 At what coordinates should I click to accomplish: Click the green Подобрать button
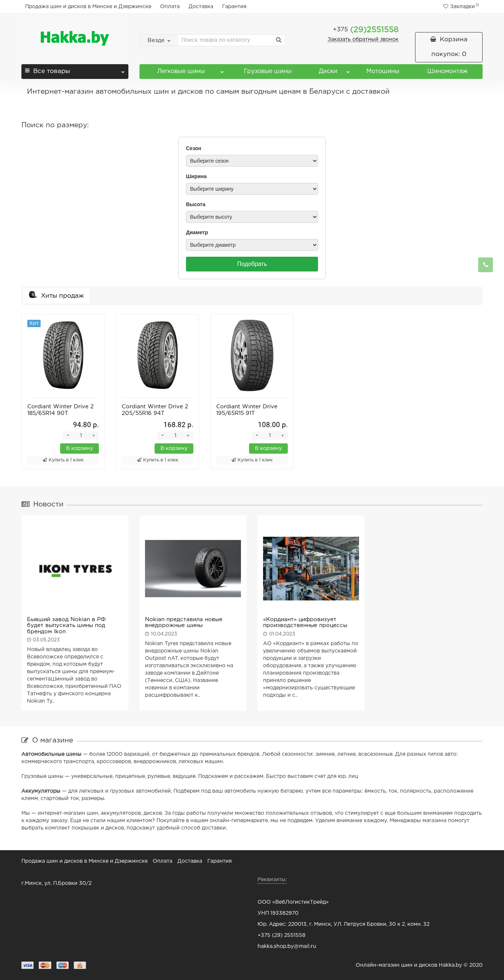pos(252,264)
